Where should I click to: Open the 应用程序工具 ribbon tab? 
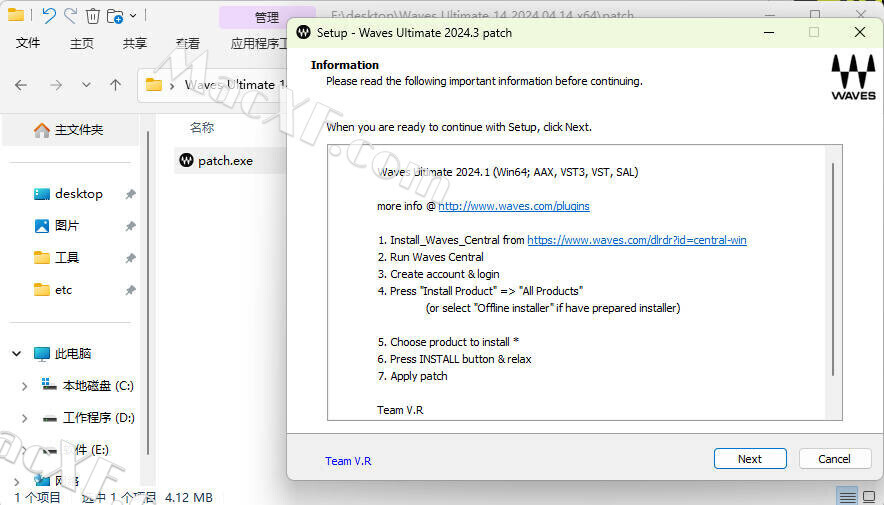click(x=259, y=43)
